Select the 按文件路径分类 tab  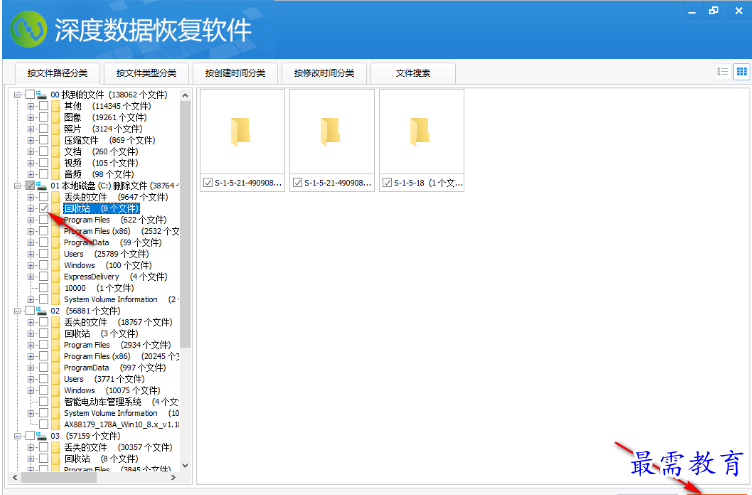(57, 73)
